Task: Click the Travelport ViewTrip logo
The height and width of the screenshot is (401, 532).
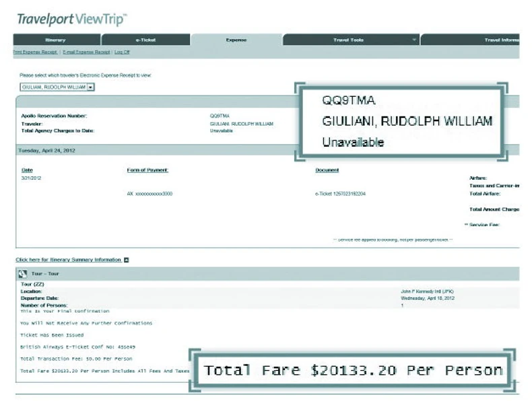Action: [72, 20]
